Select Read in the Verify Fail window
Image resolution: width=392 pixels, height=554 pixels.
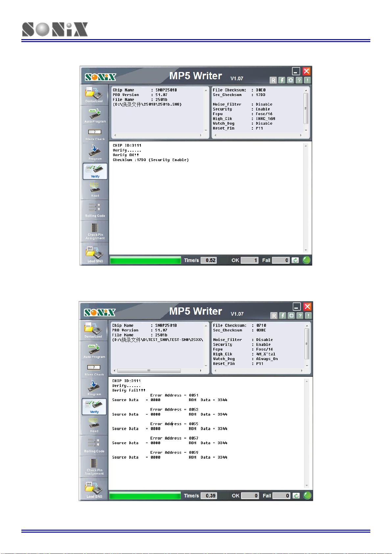[94, 425]
